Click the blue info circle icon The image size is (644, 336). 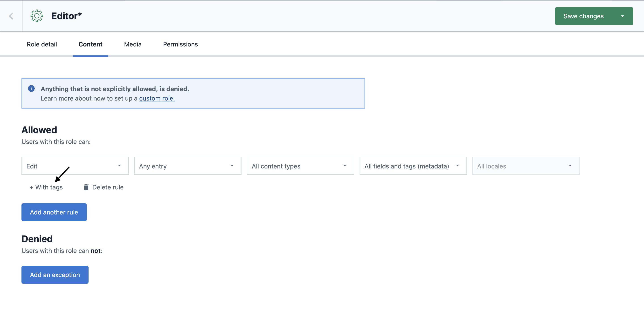[x=31, y=89]
